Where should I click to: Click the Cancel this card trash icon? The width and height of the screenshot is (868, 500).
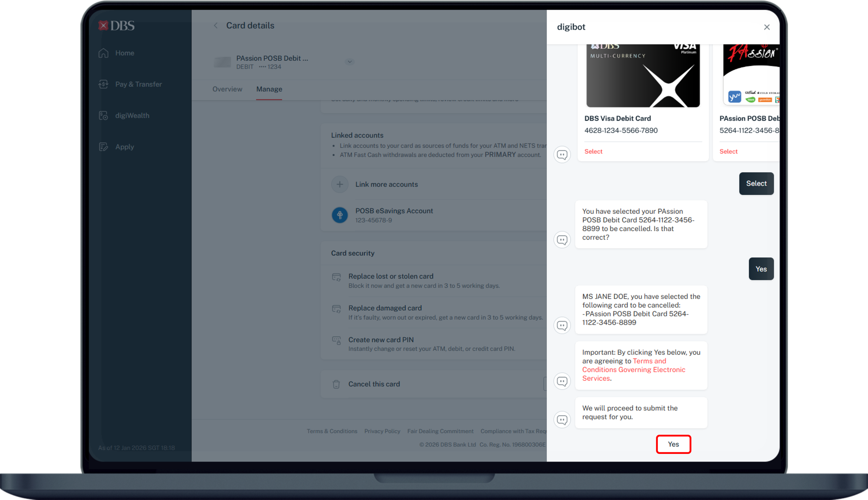336,384
